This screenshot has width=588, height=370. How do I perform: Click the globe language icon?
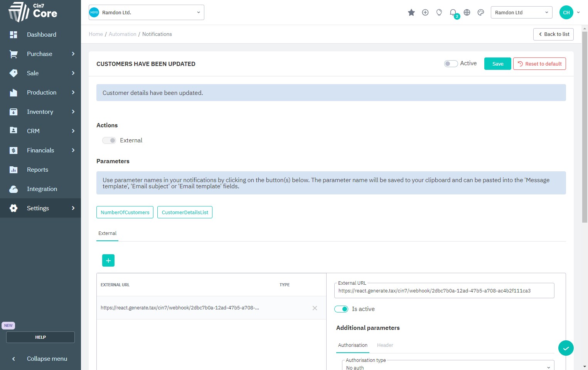coord(467,13)
